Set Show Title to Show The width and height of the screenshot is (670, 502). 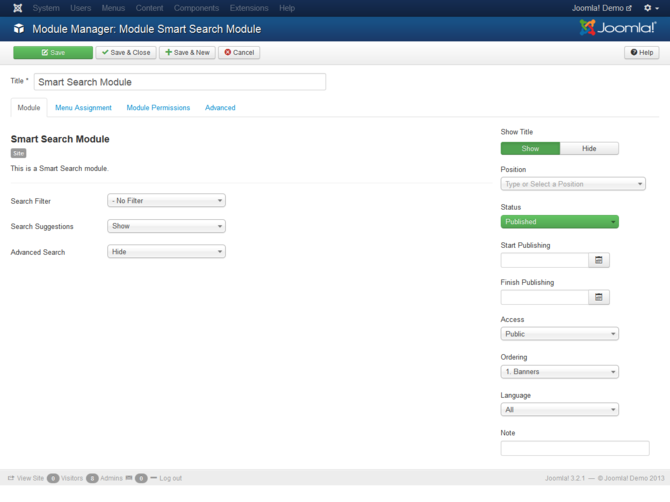click(530, 148)
